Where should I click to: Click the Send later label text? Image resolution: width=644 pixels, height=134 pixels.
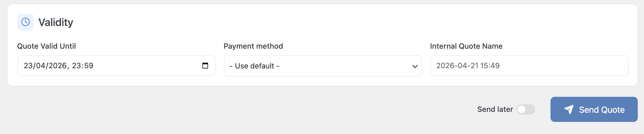tap(495, 110)
